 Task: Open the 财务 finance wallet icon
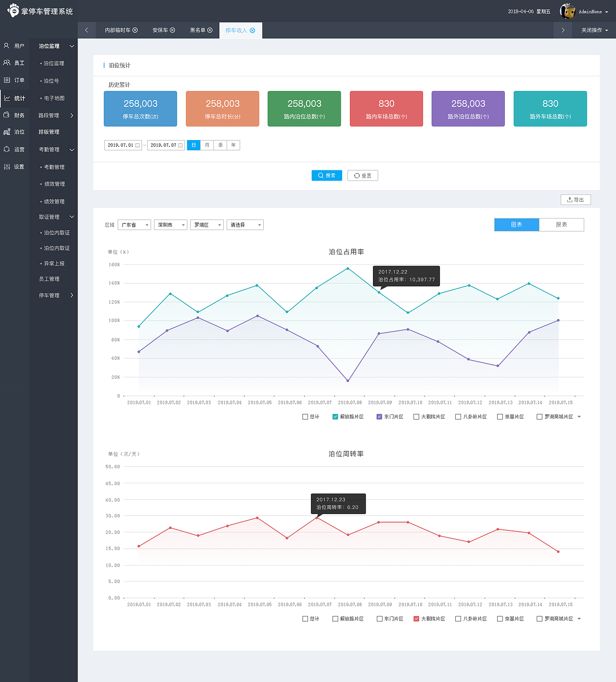(7, 115)
